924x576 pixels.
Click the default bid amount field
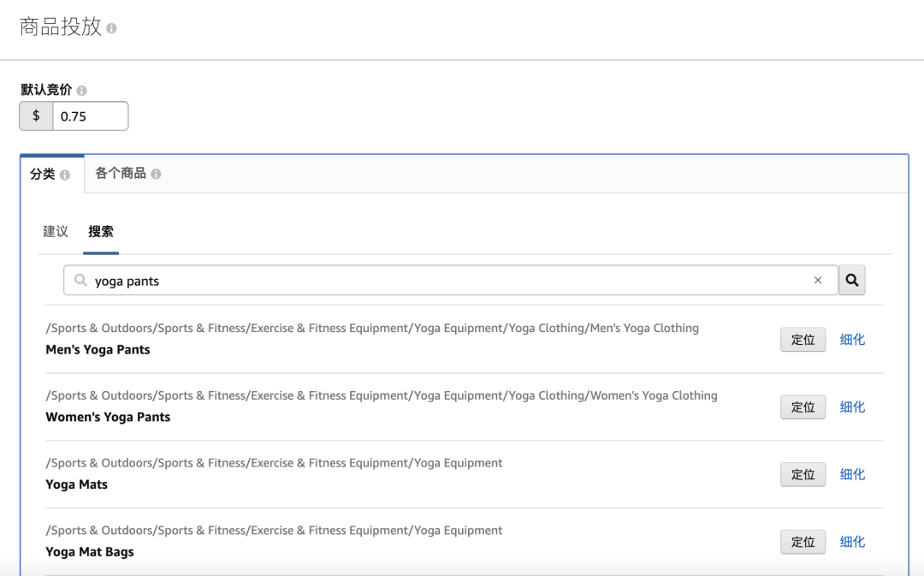90,116
